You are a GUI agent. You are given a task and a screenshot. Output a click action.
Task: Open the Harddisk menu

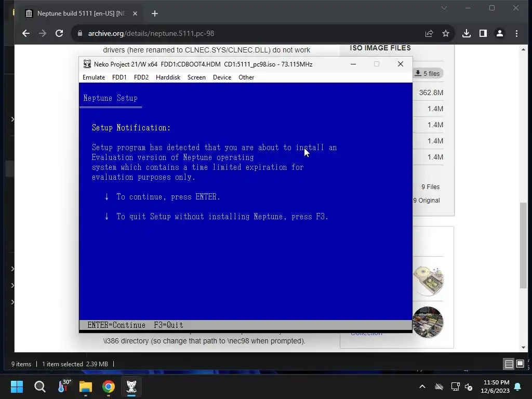168,77
